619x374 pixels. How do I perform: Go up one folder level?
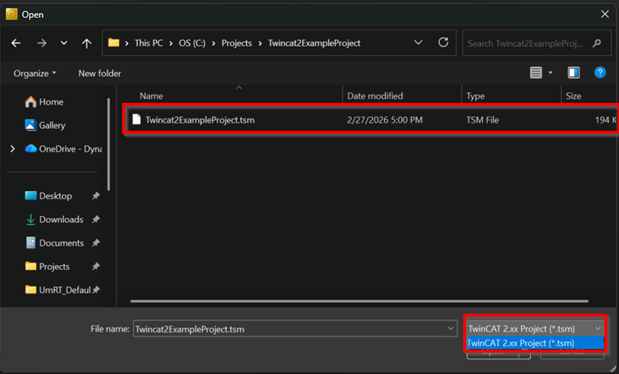(86, 43)
